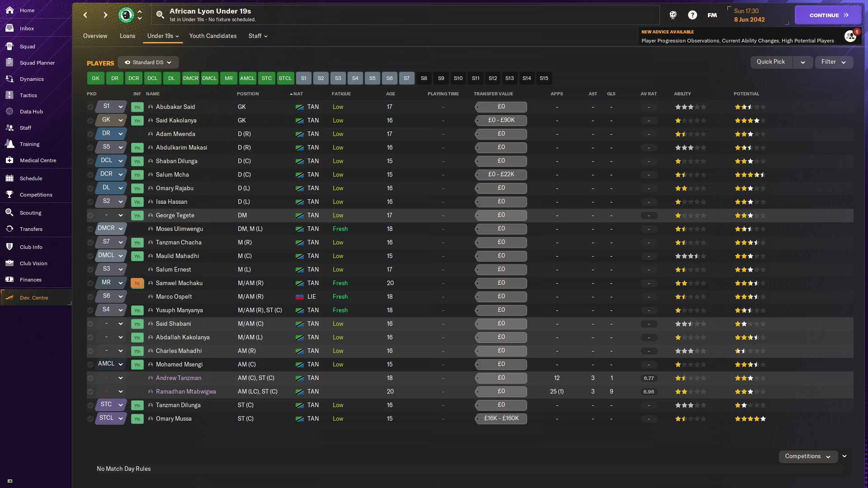Expand the Filter dropdown

click(x=834, y=62)
